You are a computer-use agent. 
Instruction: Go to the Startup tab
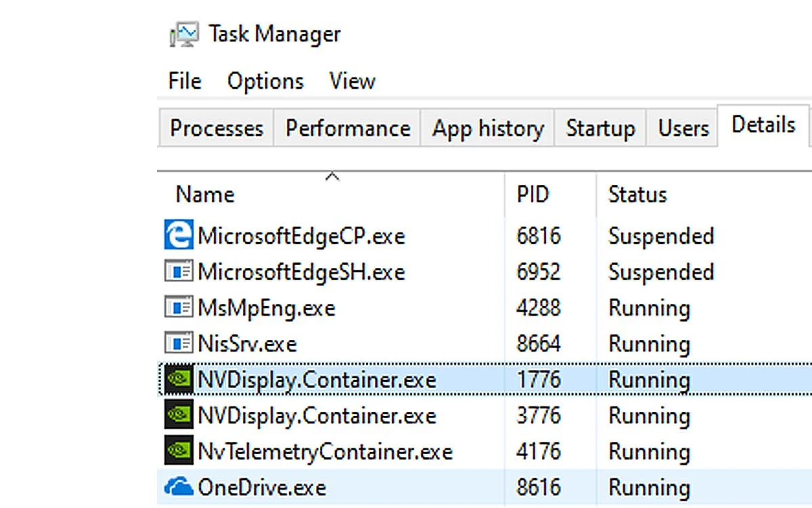coord(600,128)
